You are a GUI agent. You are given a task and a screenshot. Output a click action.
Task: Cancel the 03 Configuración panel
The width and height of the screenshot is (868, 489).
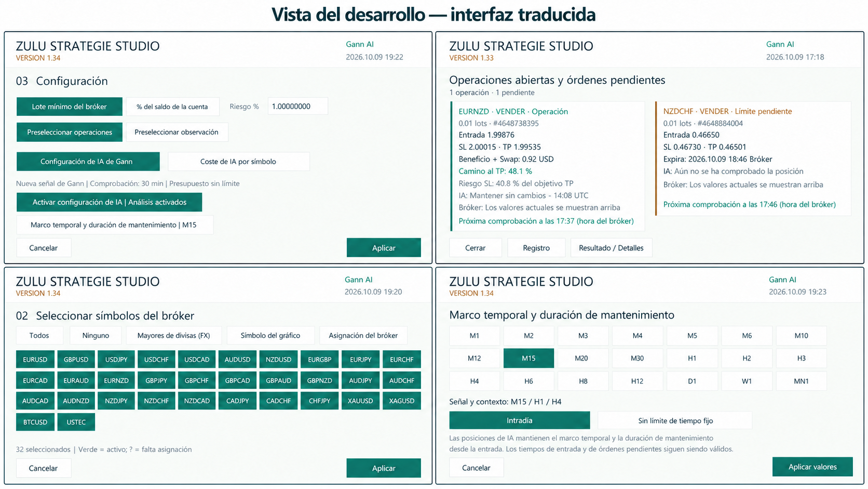click(x=44, y=248)
